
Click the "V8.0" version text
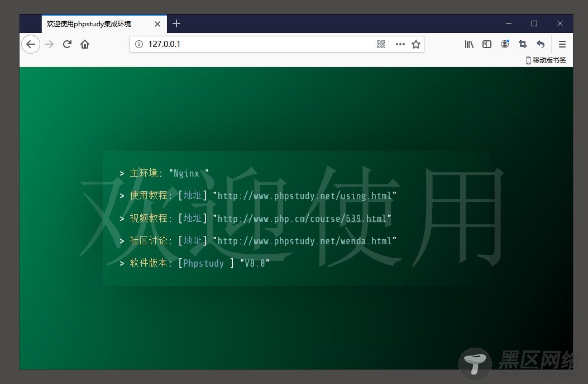(255, 263)
